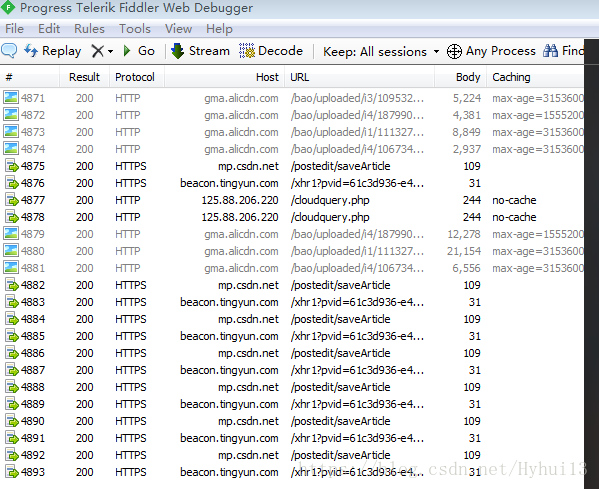
Task: Open the Rules menu
Action: coord(89,29)
